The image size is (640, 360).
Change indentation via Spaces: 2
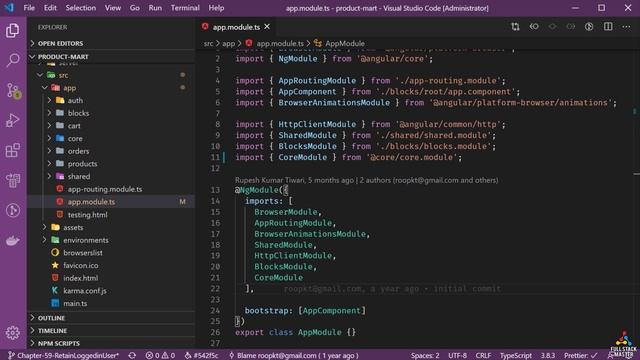click(425, 356)
